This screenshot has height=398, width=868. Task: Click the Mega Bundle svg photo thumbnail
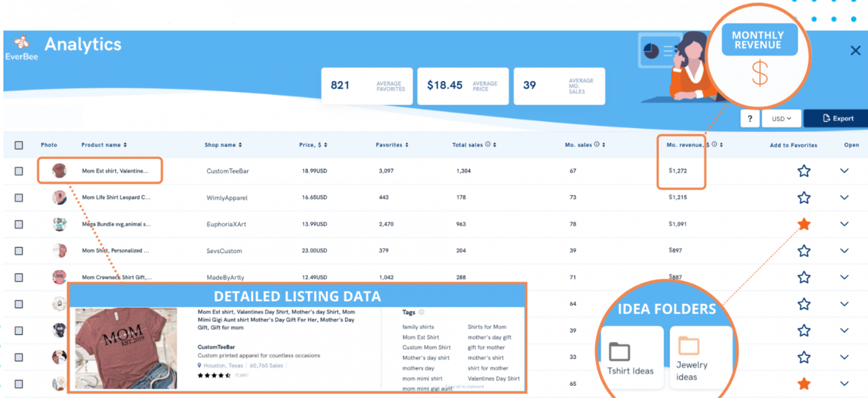(60, 224)
